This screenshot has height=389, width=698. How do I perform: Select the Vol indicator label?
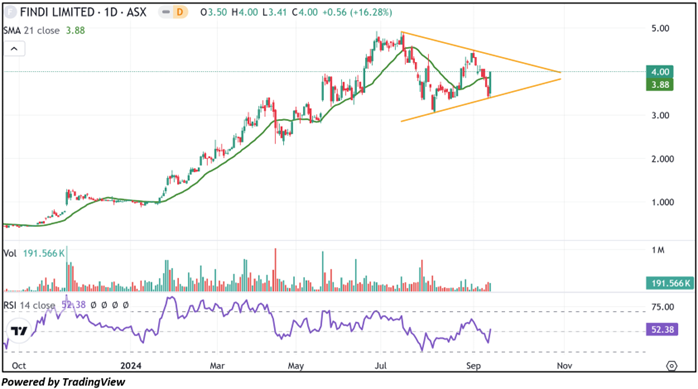10,253
